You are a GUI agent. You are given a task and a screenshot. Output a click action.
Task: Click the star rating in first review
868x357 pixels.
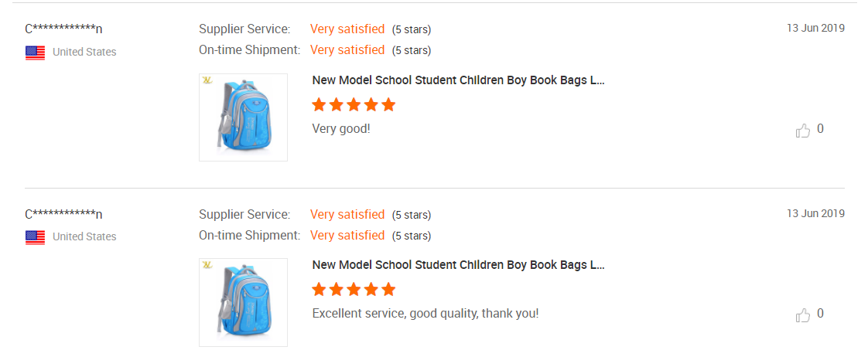[x=354, y=104]
